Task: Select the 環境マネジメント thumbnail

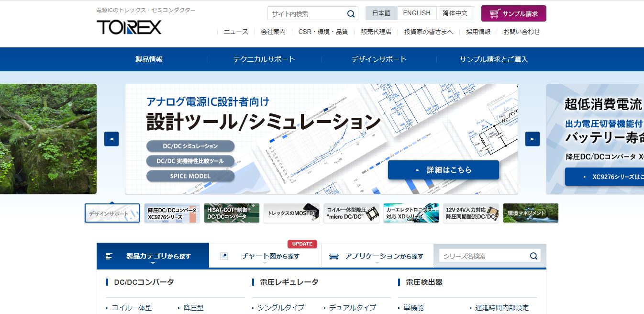Action: click(x=531, y=213)
